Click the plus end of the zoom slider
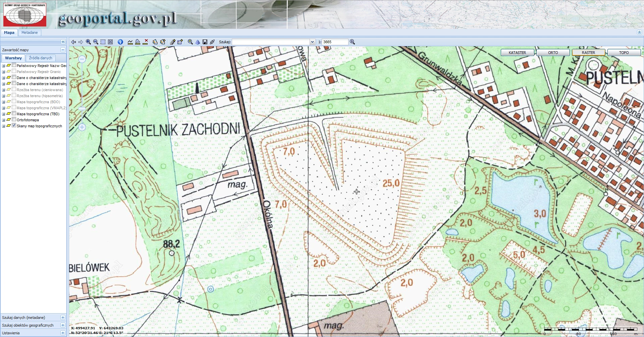This screenshot has width=644, height=337. click(82, 127)
